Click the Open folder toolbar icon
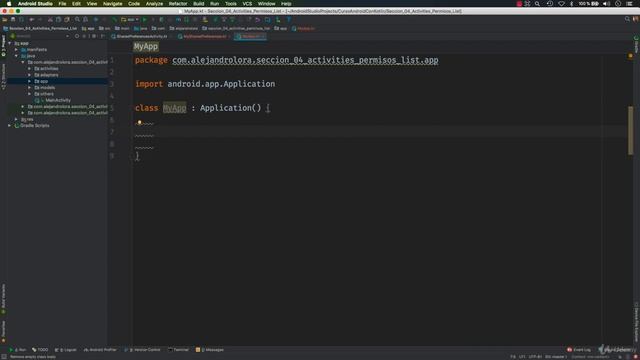 tap(5, 19)
